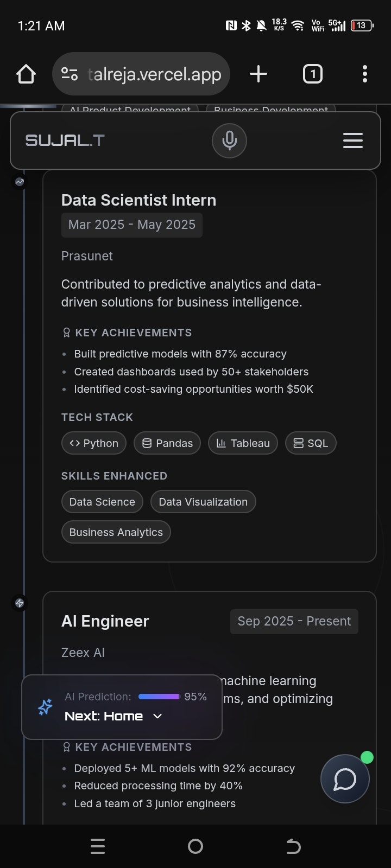
Task: Tap the site settings icon in address bar
Action: (x=70, y=74)
